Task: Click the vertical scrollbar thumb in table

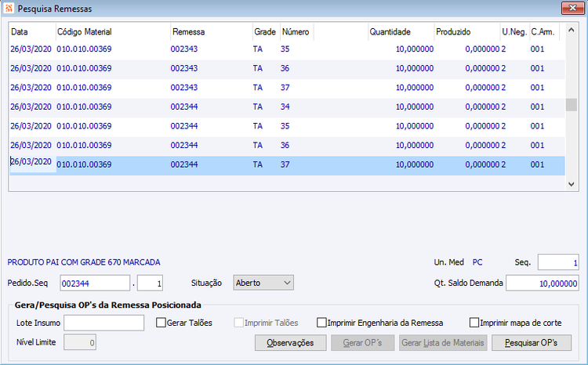Action: coord(571,104)
